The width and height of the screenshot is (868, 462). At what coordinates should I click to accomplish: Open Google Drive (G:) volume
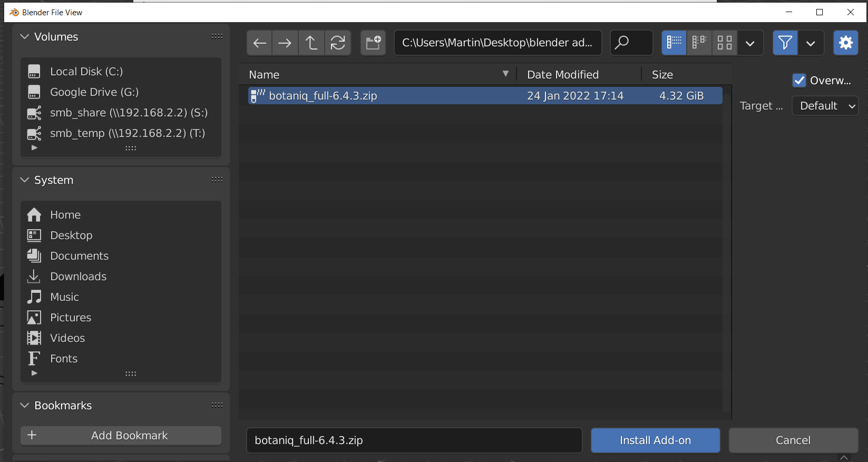point(121,92)
